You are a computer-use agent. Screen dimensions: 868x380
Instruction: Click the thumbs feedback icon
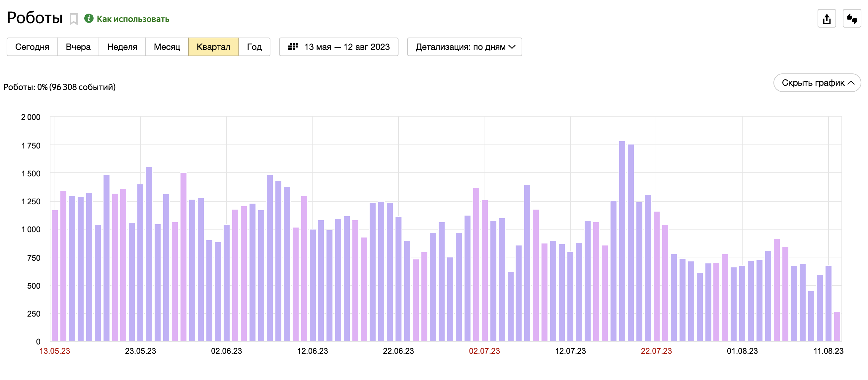point(851,19)
